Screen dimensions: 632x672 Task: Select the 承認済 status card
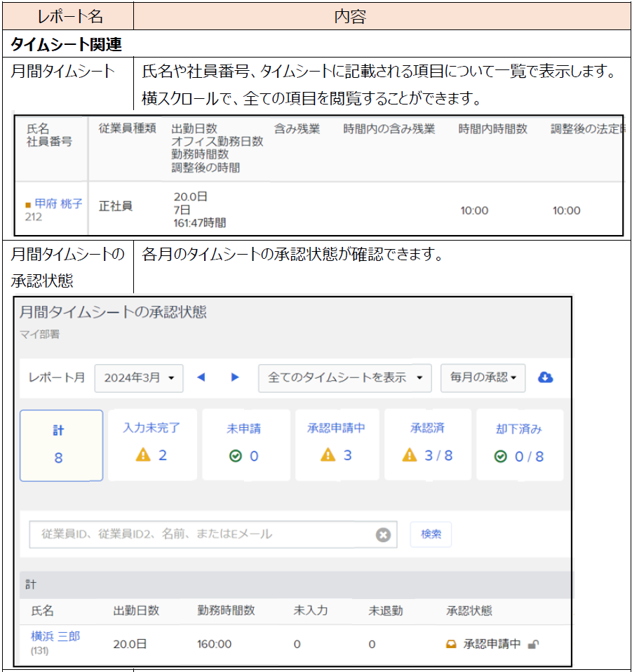[428, 445]
